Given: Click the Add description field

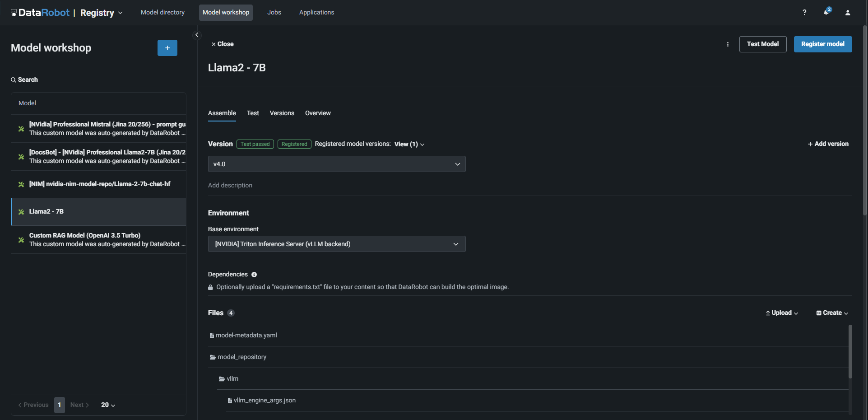Looking at the screenshot, I should click(x=230, y=185).
